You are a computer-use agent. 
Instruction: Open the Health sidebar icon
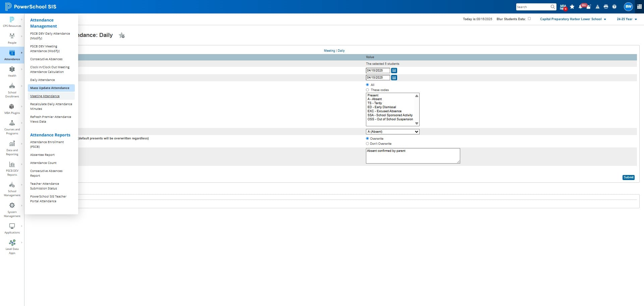pyautogui.click(x=12, y=69)
